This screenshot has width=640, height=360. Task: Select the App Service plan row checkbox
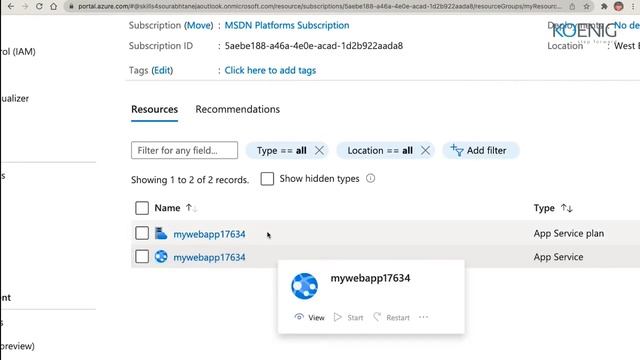tap(142, 233)
